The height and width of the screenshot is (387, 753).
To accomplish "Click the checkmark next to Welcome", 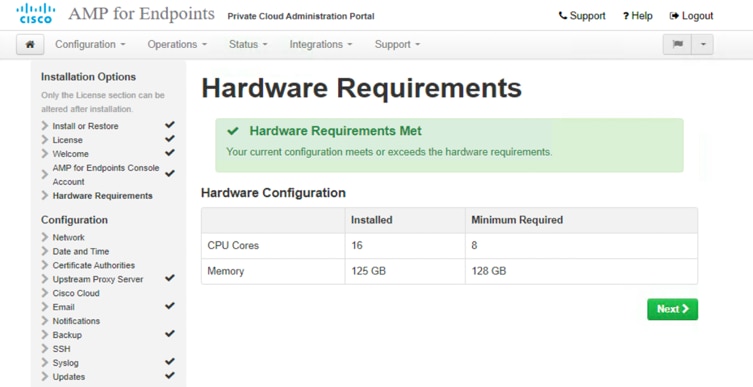I will click(x=170, y=153).
